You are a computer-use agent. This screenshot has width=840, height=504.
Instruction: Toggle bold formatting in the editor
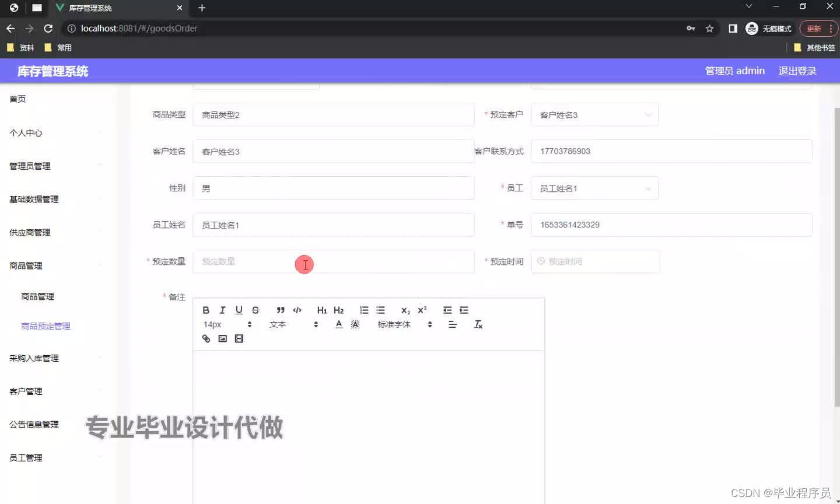click(x=206, y=310)
